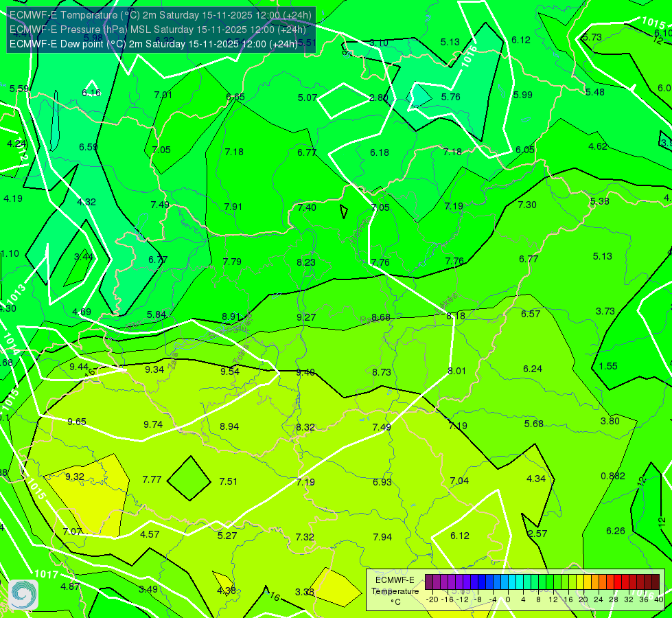This screenshot has width=672, height=618.
Task: Click the dew point value 7.40
Action: click(307, 207)
